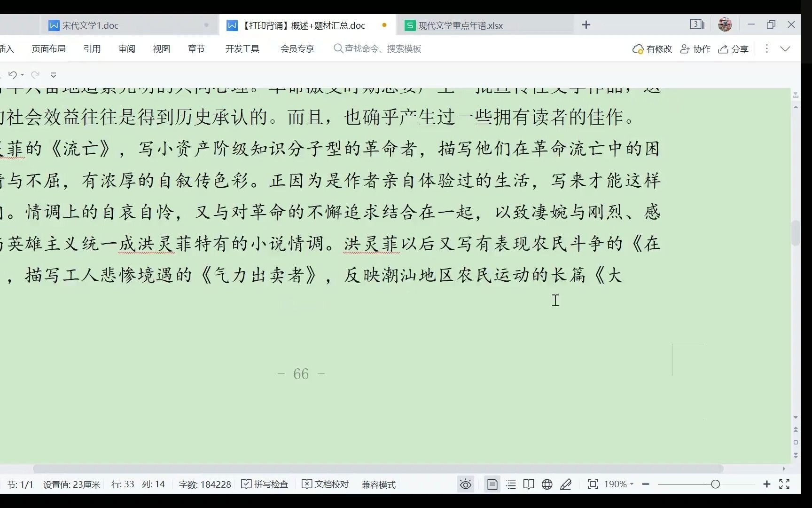This screenshot has width=812, height=508.
Task: Click the 字数: 184228 word count
Action: pos(205,484)
